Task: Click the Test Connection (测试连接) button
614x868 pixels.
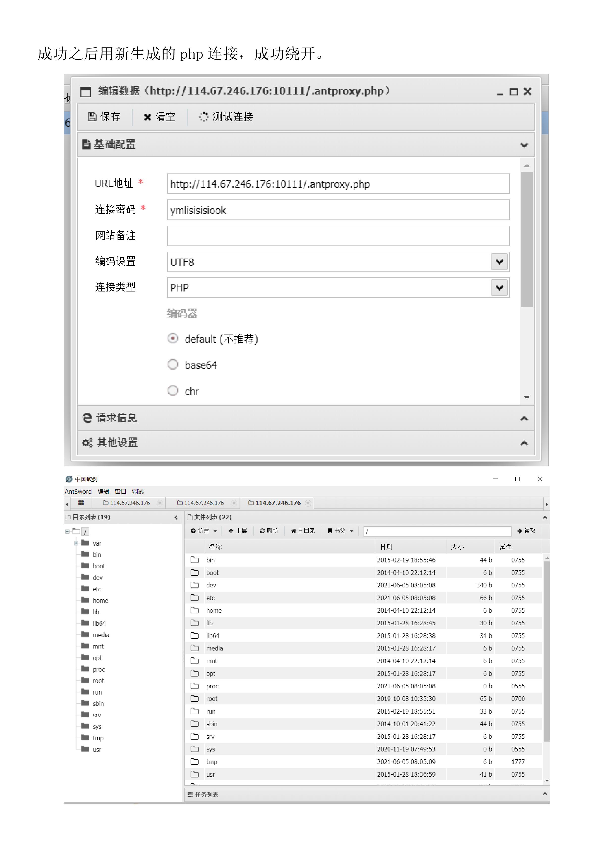Action: click(x=226, y=117)
